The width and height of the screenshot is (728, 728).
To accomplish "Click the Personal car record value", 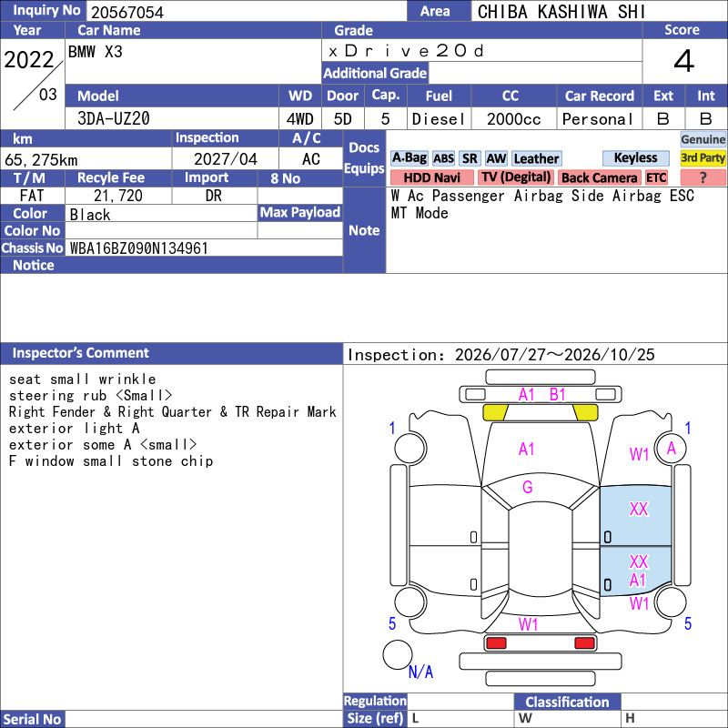I will (598, 119).
